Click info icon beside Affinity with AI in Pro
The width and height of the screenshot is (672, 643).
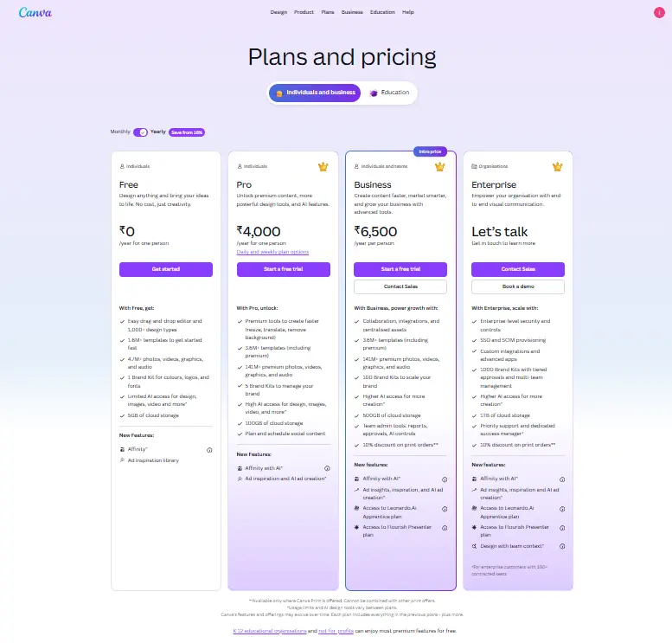(326, 467)
